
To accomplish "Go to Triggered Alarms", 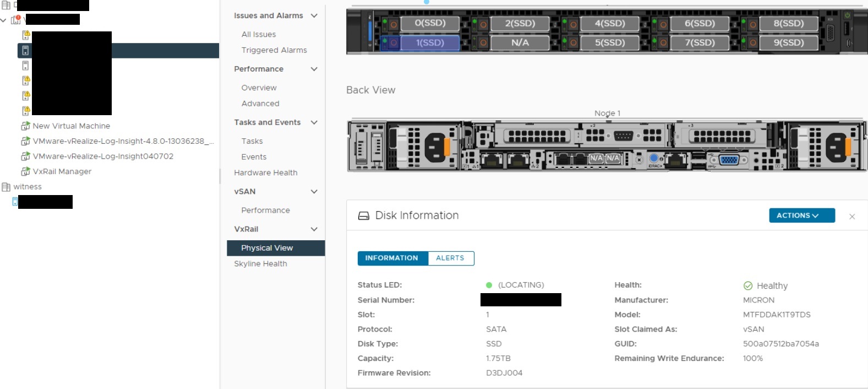I will [x=274, y=50].
